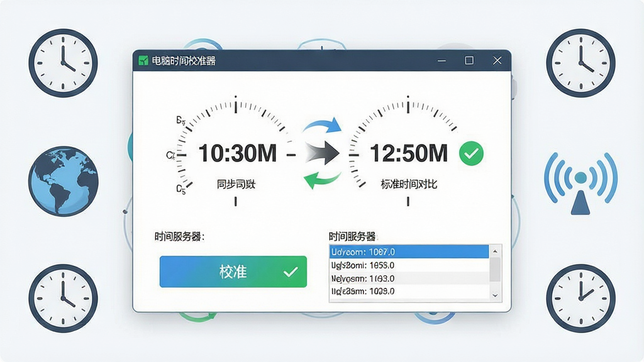Click the 电脑时间校准器 window title
Screen dimensions: 644x362
coord(184,61)
